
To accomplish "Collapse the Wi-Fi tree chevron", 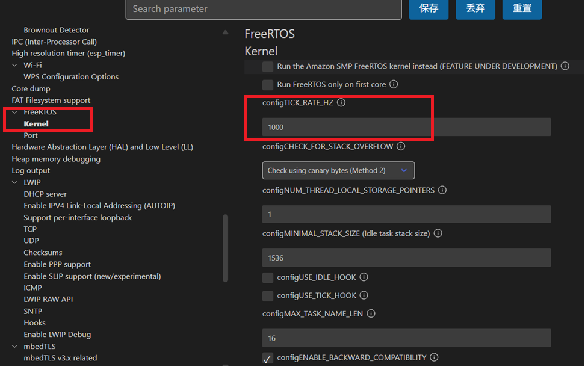I will [14, 65].
